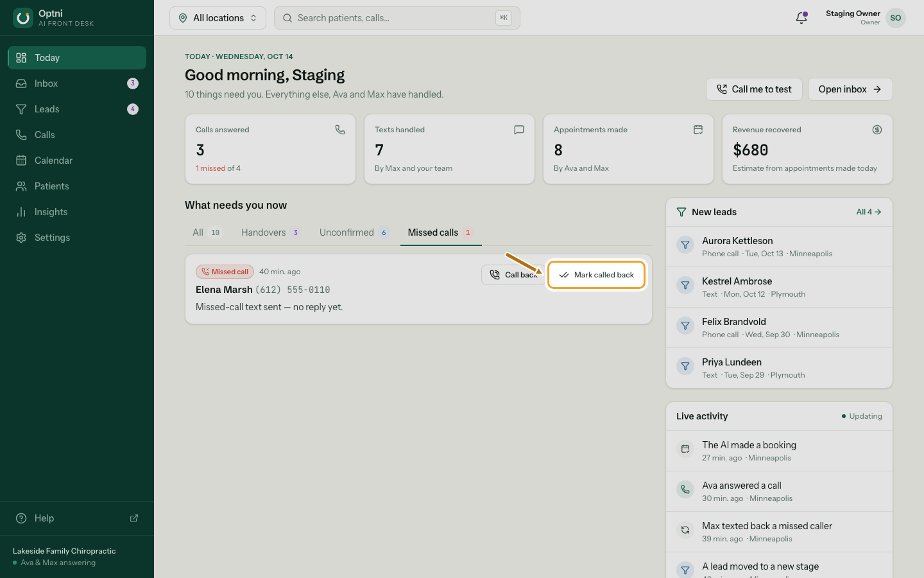The height and width of the screenshot is (578, 924).
Task: Go to Today in the sidebar
Action: pos(77,58)
